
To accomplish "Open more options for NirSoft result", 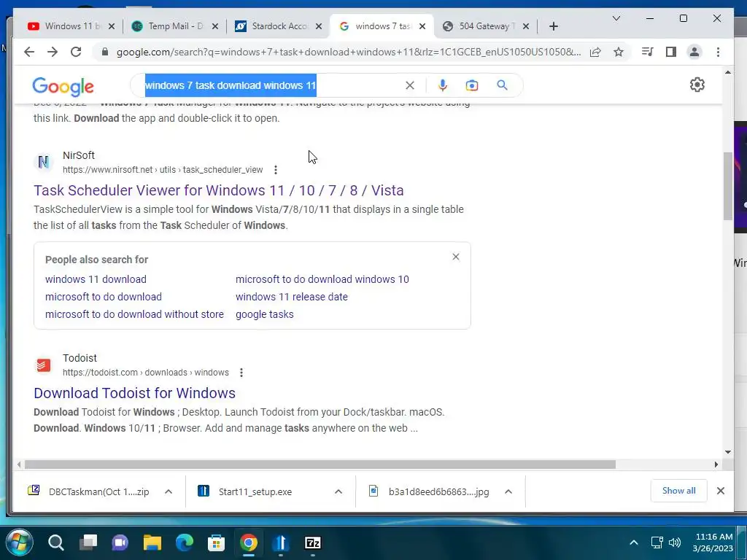I will [x=275, y=170].
